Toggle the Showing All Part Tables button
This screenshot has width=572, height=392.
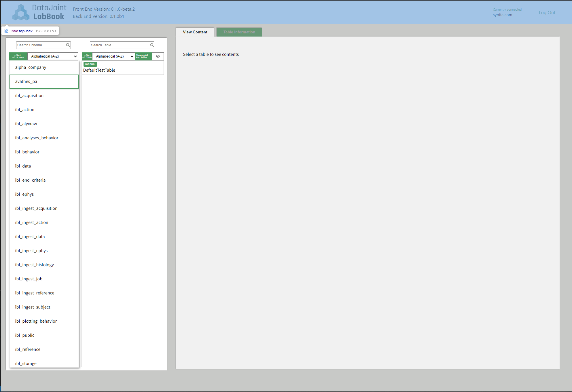pos(143,56)
